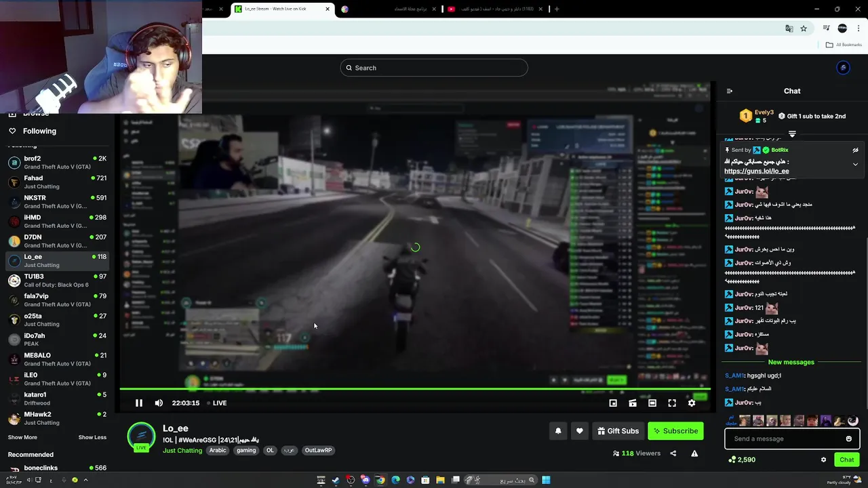Hide the pinned BotRix message

pyautogui.click(x=855, y=150)
